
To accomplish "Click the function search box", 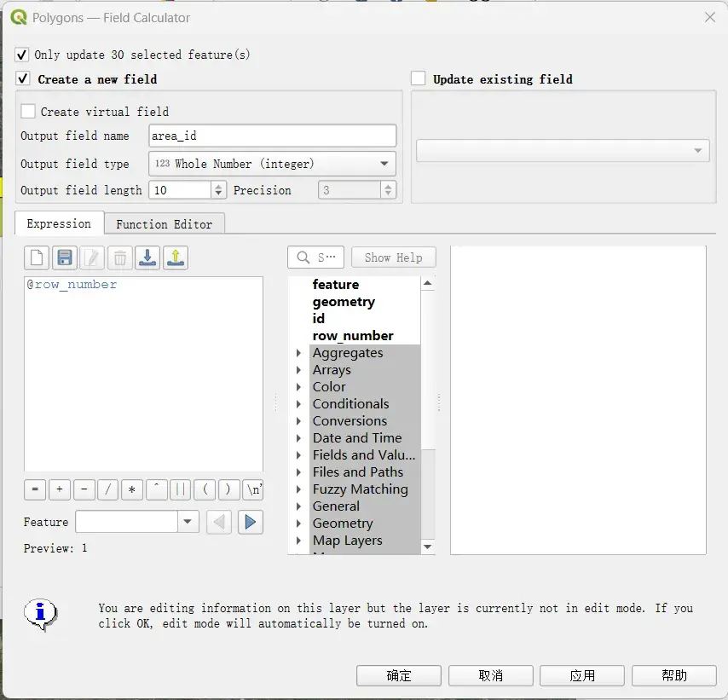I will point(315,257).
